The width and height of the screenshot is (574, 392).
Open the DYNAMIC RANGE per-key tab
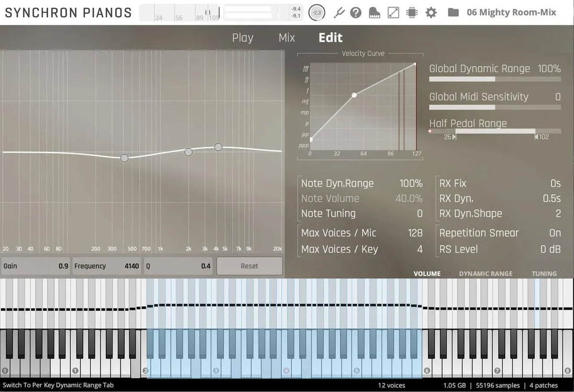486,273
